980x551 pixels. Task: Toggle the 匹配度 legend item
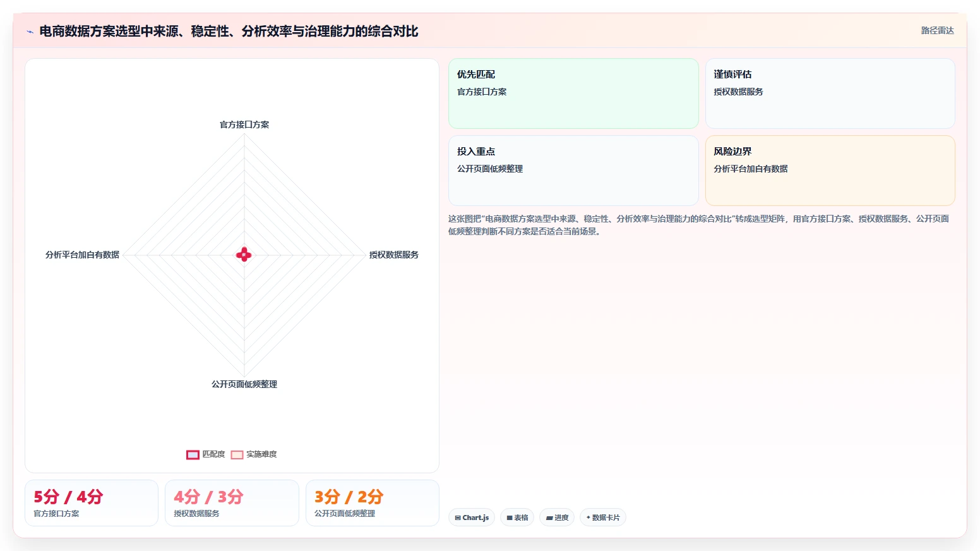point(206,454)
